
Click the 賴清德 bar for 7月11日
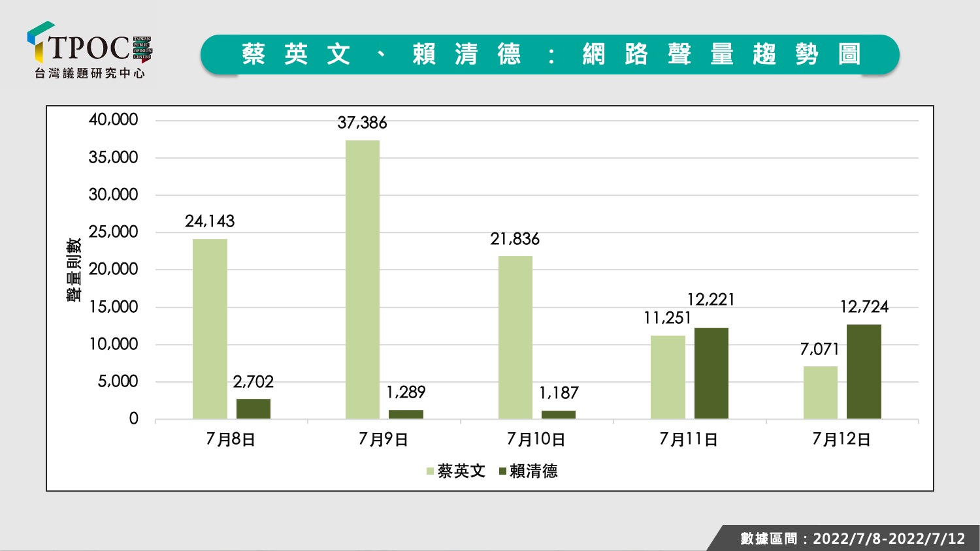point(711,373)
